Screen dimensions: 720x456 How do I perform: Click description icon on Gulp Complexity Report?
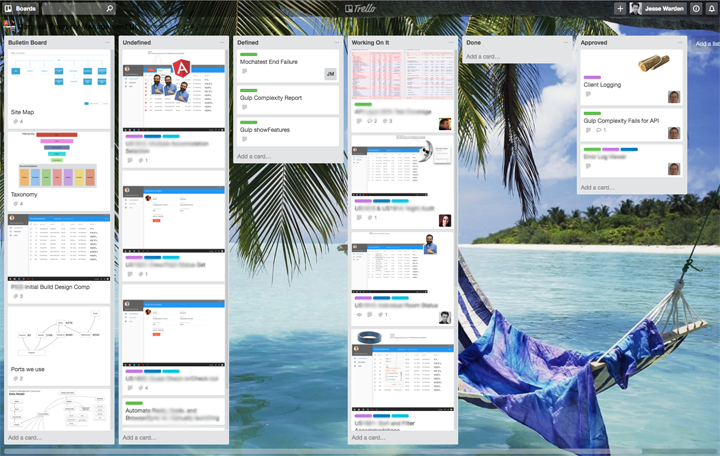244,107
